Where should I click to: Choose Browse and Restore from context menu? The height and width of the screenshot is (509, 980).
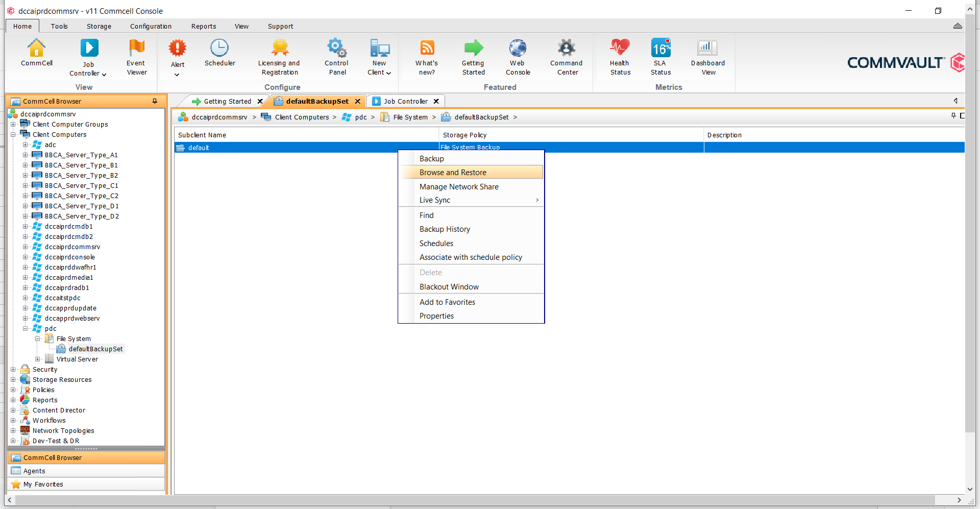(471, 173)
